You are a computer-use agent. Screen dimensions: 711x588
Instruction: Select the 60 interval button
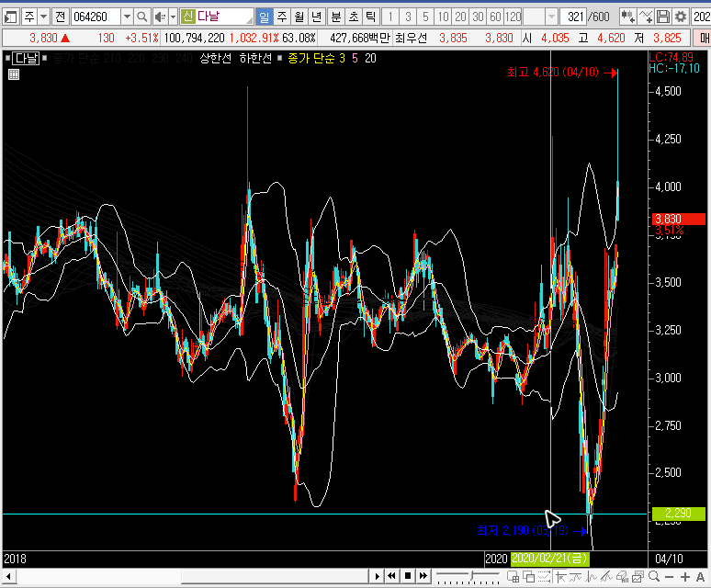[x=495, y=17]
